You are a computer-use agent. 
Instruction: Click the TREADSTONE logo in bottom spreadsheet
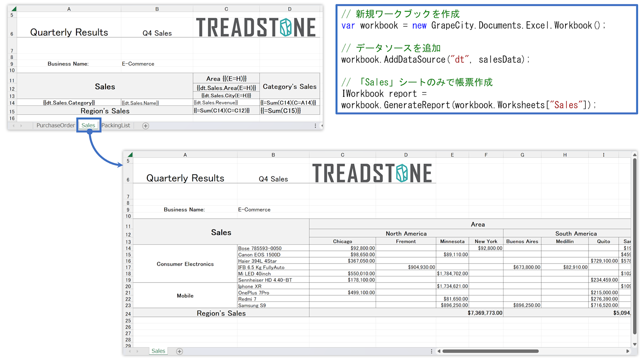click(372, 173)
